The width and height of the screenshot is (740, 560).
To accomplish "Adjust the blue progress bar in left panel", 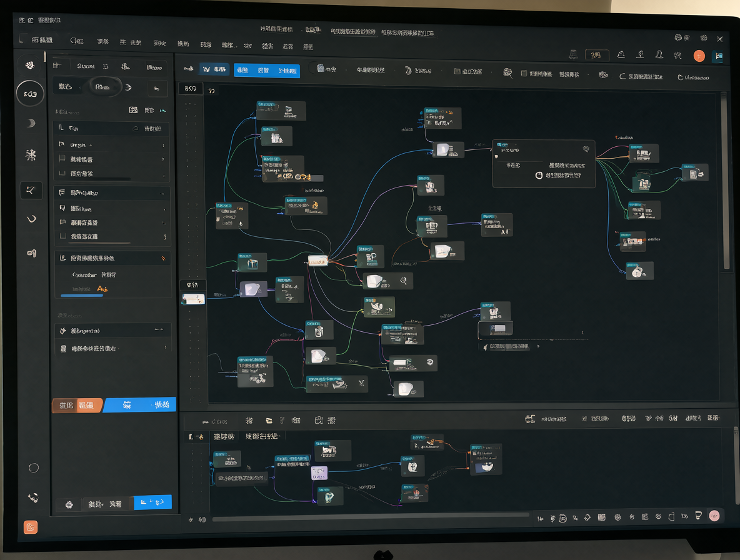I will [x=82, y=296].
